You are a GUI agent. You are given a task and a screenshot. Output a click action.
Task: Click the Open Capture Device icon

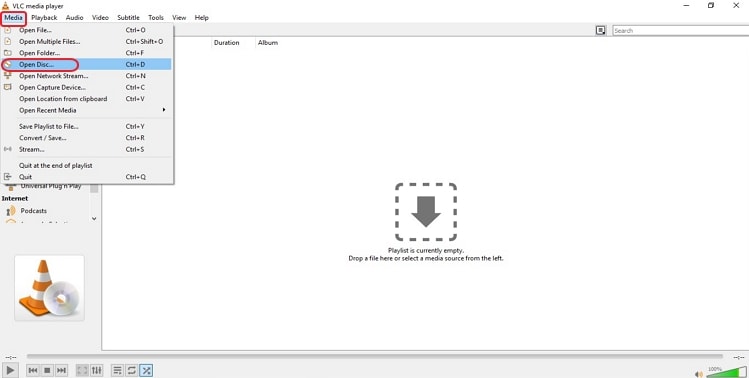click(7, 87)
